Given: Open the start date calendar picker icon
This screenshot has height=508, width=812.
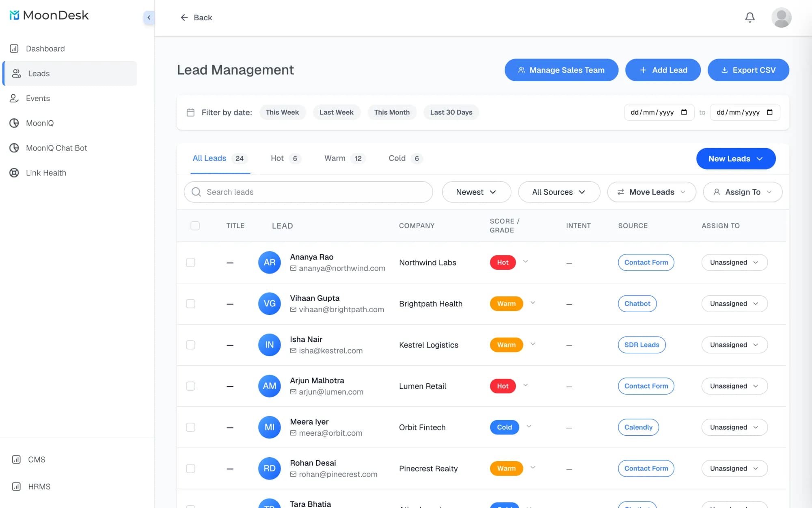Looking at the screenshot, I should 684,112.
